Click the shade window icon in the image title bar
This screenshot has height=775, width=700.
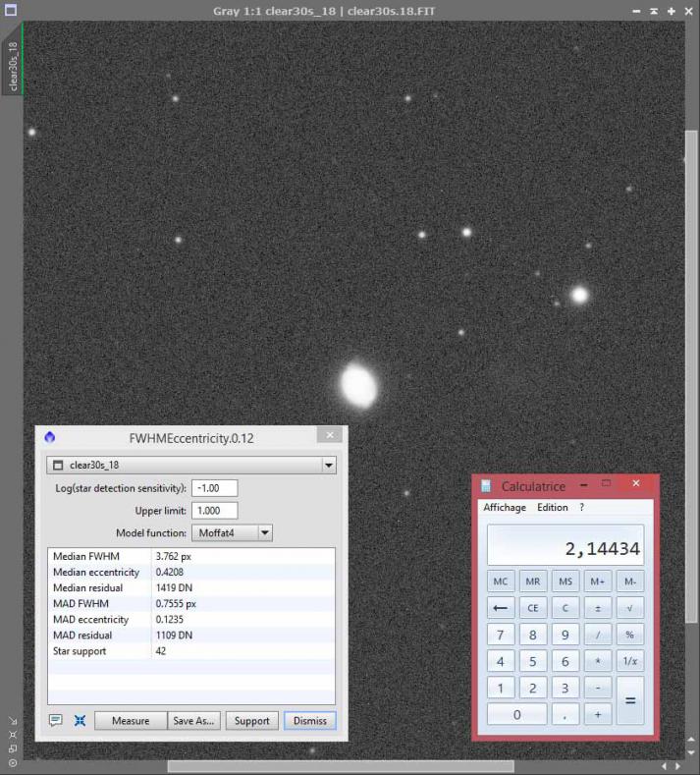(654, 11)
